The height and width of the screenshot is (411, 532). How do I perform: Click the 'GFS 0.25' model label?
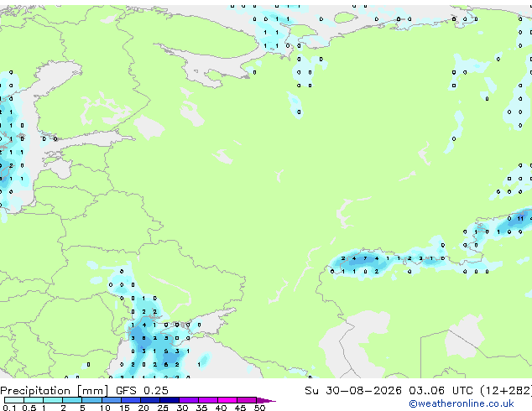click(x=142, y=391)
